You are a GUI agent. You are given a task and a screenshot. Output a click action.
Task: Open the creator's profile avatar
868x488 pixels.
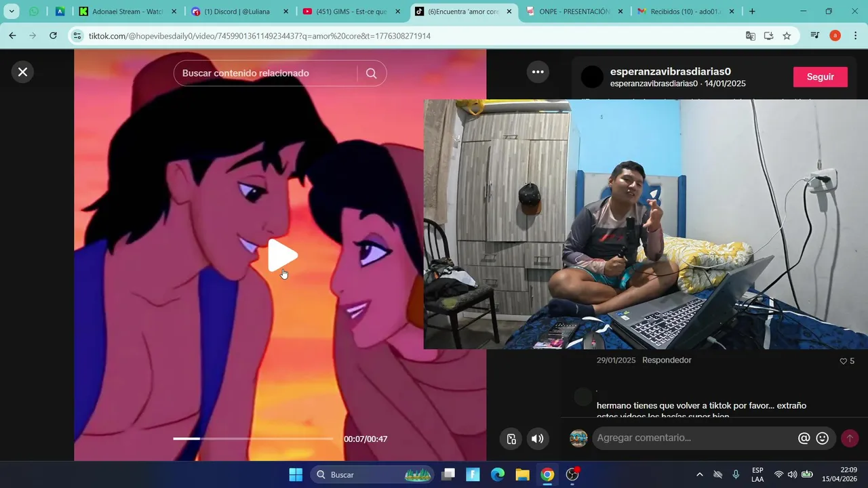click(592, 77)
